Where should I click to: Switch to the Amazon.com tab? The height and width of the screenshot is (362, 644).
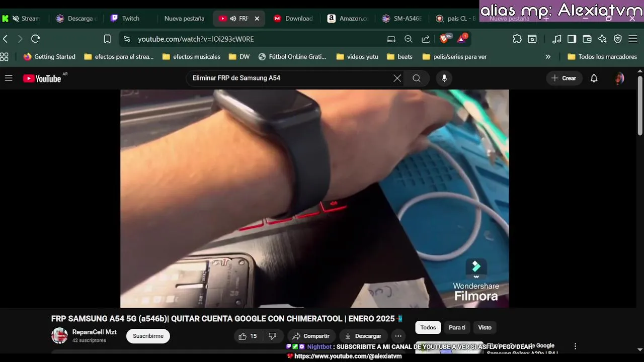348,19
